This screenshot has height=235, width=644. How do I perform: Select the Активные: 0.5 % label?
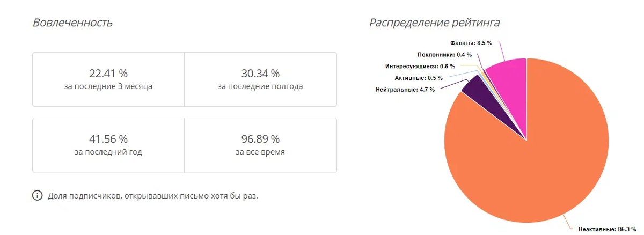click(x=419, y=78)
